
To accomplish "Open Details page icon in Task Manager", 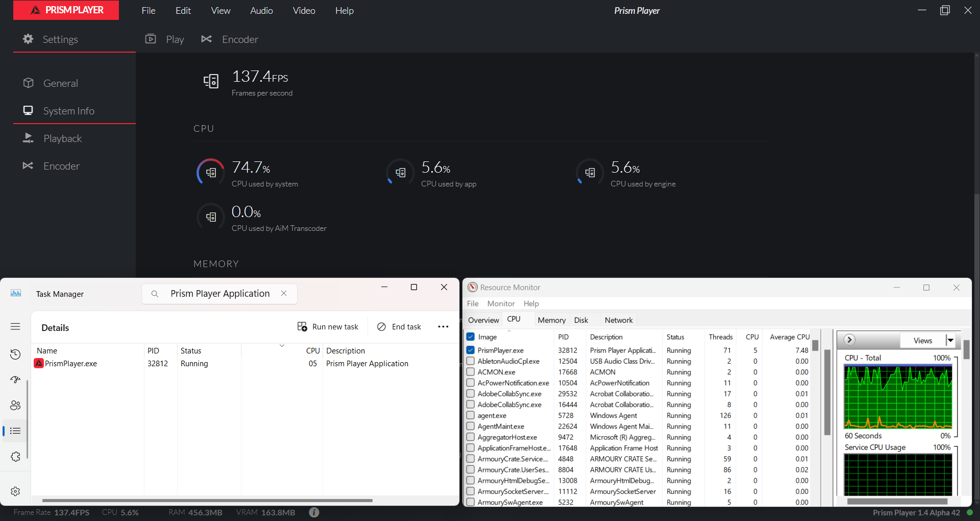I will 15,431.
